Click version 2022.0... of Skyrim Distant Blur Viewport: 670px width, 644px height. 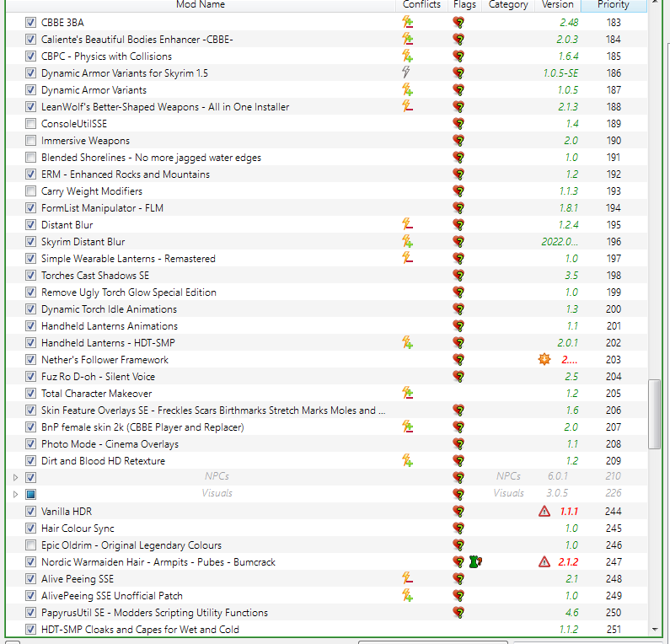click(x=560, y=241)
